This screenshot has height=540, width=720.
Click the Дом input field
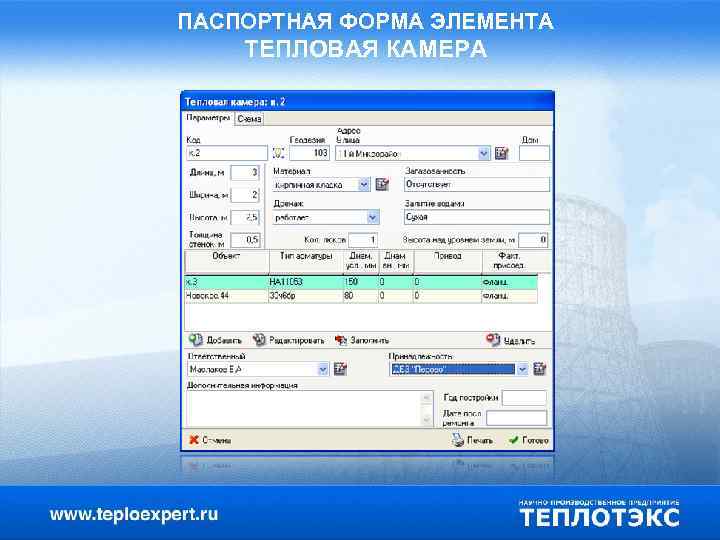pos(534,153)
